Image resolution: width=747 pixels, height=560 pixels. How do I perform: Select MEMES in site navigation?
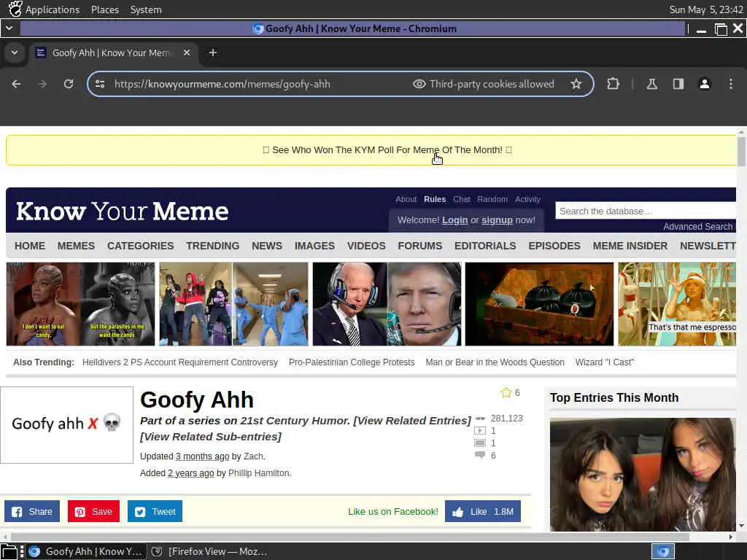tap(76, 246)
